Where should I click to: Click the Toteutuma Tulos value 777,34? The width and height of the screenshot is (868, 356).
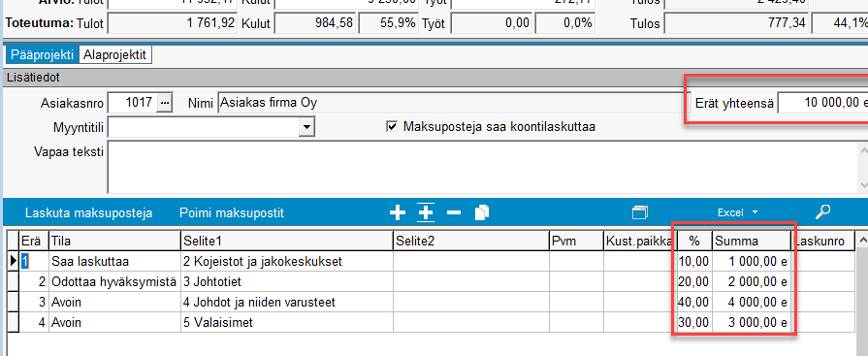(x=737, y=24)
